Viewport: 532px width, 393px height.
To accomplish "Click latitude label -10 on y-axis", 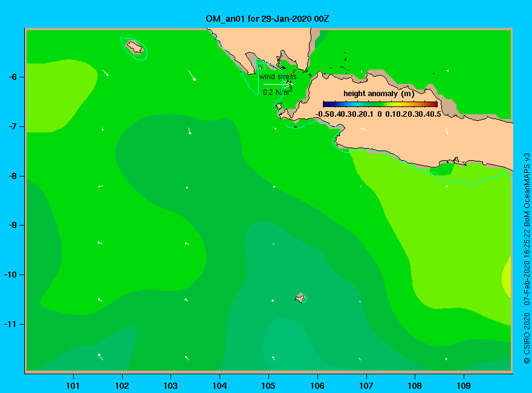I will (x=10, y=274).
